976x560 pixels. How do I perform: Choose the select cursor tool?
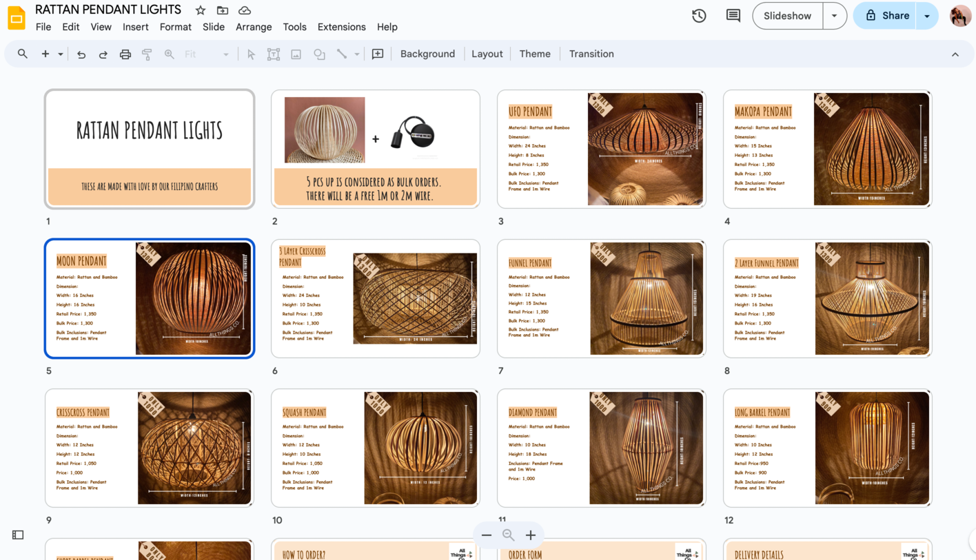252,54
